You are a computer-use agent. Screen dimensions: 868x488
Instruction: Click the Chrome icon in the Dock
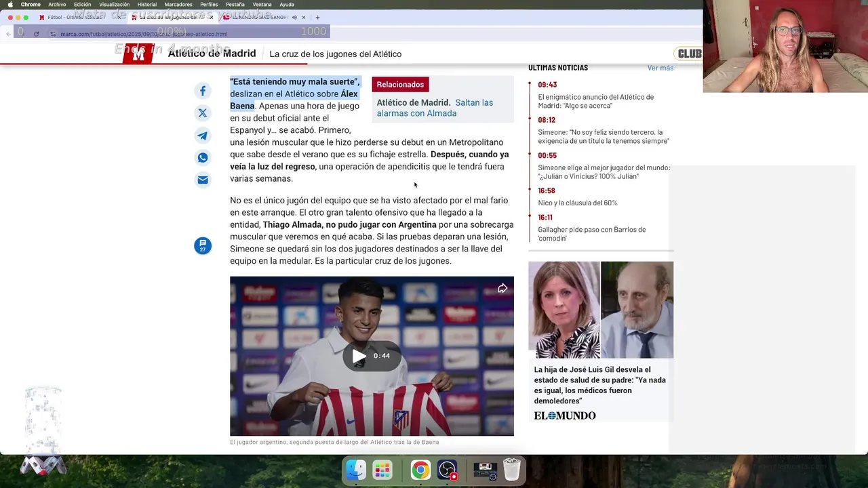pos(420,470)
